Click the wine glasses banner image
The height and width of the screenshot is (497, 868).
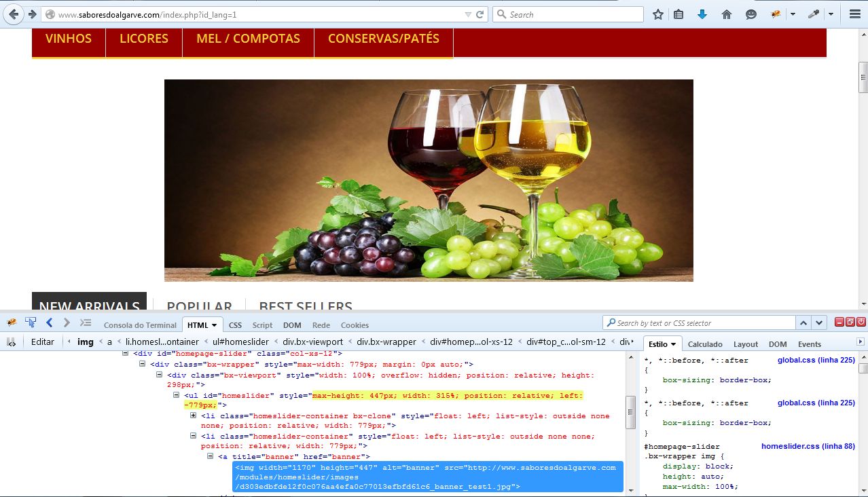(x=429, y=180)
